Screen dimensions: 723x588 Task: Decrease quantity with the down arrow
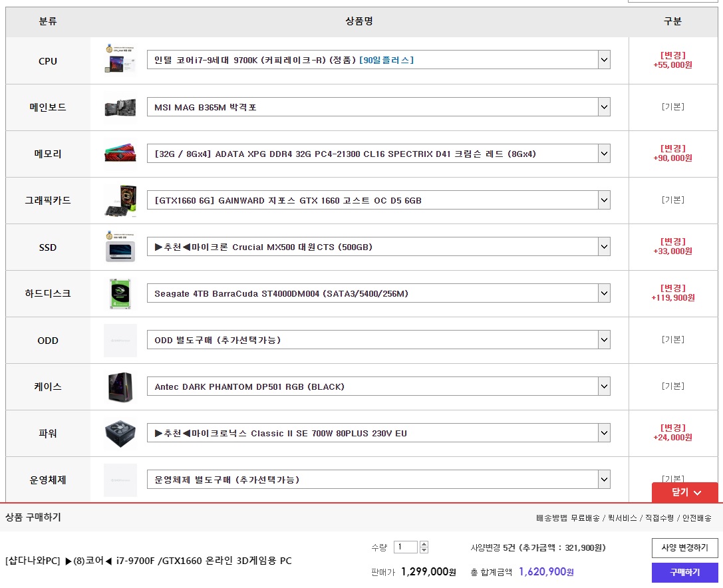click(x=424, y=550)
